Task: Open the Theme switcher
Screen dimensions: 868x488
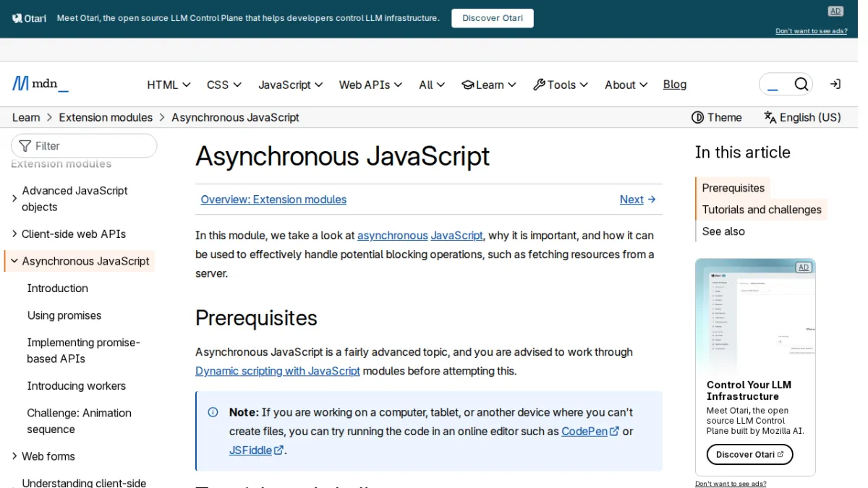Action: [x=717, y=117]
